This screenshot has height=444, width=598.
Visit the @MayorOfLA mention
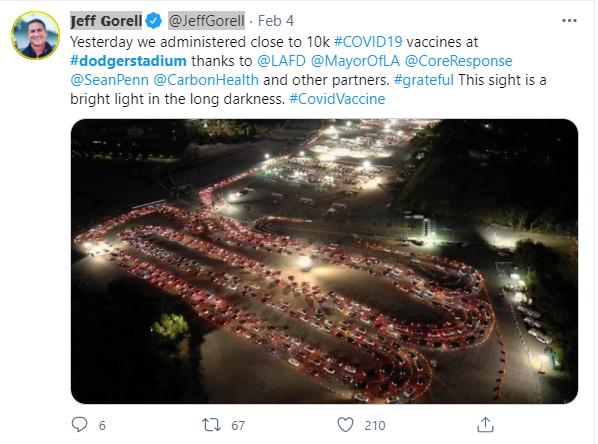point(355,61)
